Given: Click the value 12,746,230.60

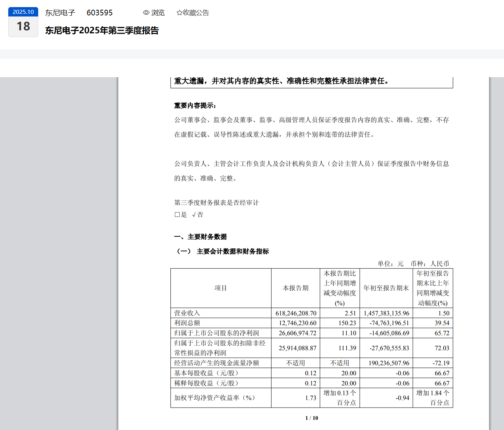Looking at the screenshot, I should coord(298,323).
